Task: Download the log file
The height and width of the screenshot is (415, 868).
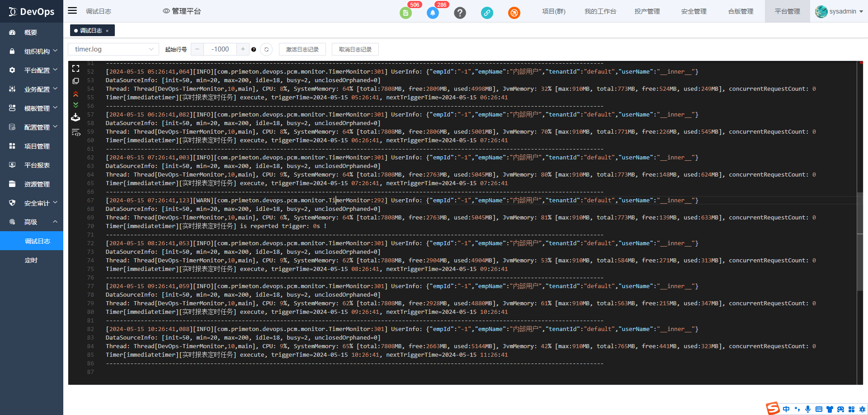Action: (x=75, y=117)
